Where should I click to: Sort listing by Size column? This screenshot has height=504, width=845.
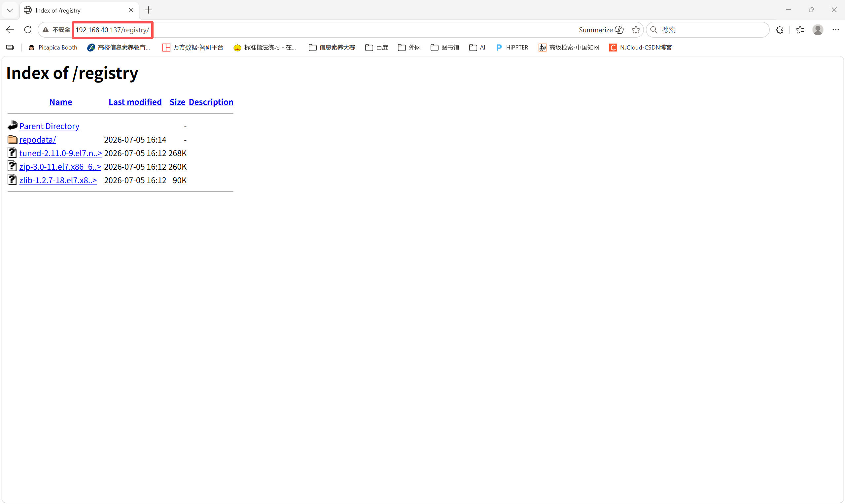coord(177,102)
